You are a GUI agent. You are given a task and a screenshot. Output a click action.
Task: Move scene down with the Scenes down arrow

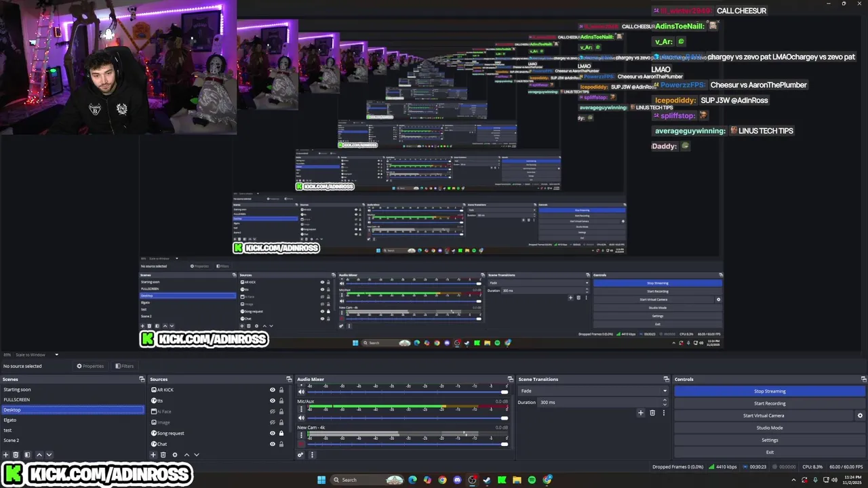click(x=49, y=455)
